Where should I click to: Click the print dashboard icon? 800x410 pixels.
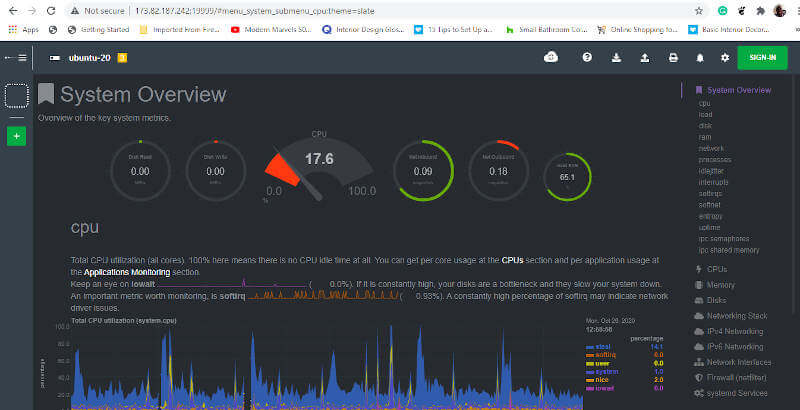click(x=672, y=58)
